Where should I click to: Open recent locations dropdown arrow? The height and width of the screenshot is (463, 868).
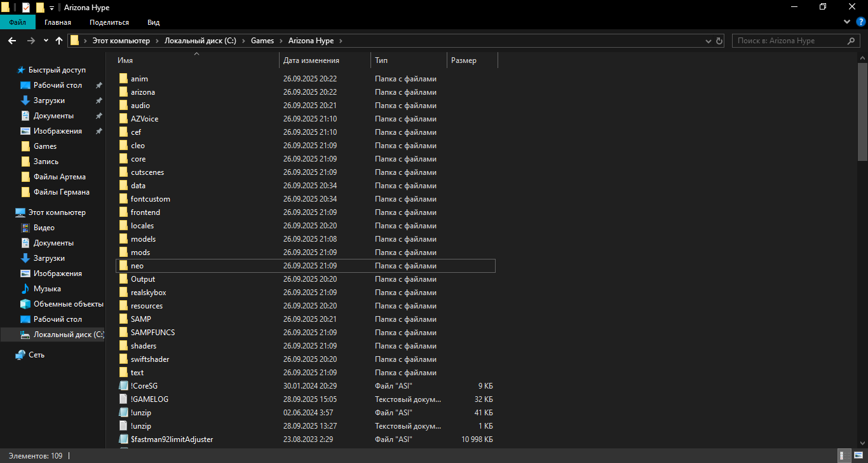point(46,41)
